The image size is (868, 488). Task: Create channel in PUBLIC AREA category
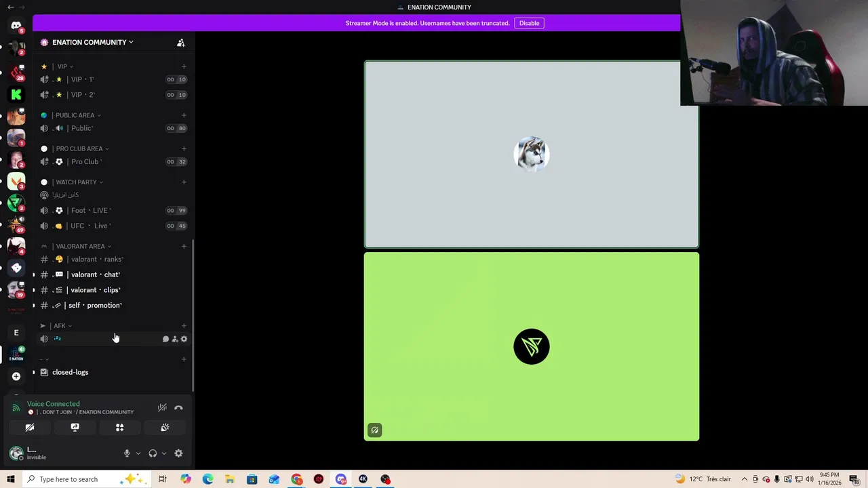point(184,115)
